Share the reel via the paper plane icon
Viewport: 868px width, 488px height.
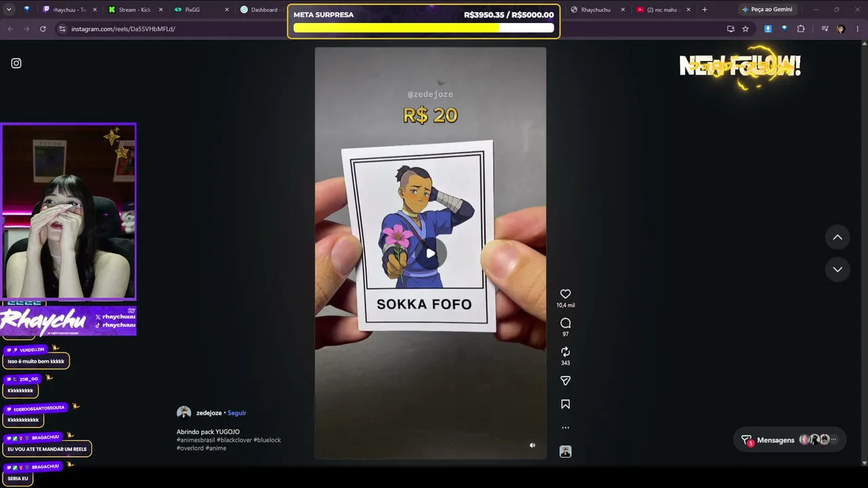tap(566, 381)
